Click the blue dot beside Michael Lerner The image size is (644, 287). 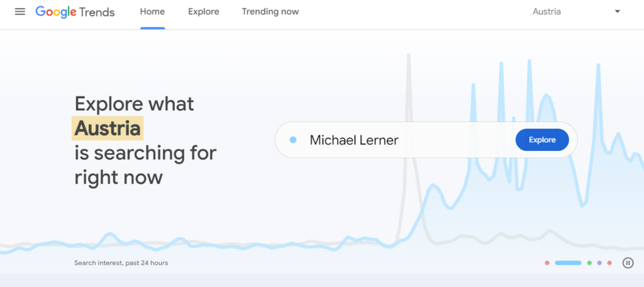click(x=293, y=140)
